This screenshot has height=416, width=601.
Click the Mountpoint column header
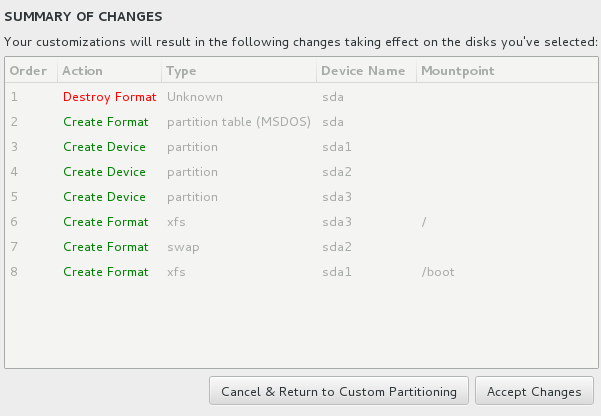(507, 71)
